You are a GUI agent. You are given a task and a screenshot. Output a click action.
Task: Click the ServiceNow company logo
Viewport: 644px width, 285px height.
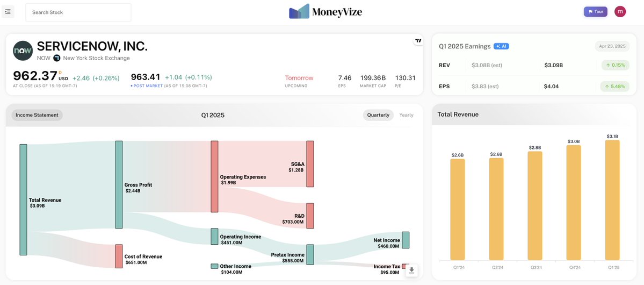click(x=23, y=51)
